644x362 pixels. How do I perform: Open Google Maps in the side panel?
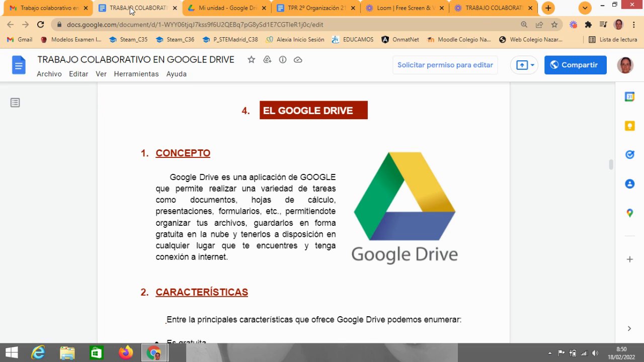click(629, 213)
